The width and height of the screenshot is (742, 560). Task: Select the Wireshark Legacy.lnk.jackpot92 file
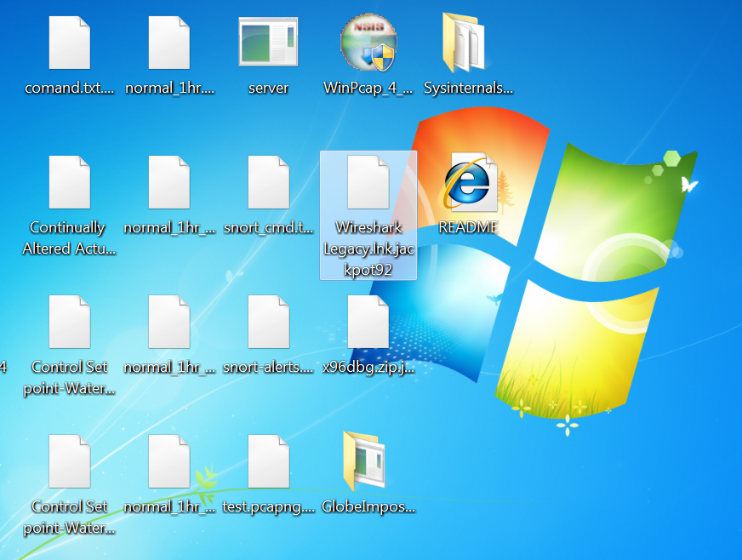(x=368, y=183)
